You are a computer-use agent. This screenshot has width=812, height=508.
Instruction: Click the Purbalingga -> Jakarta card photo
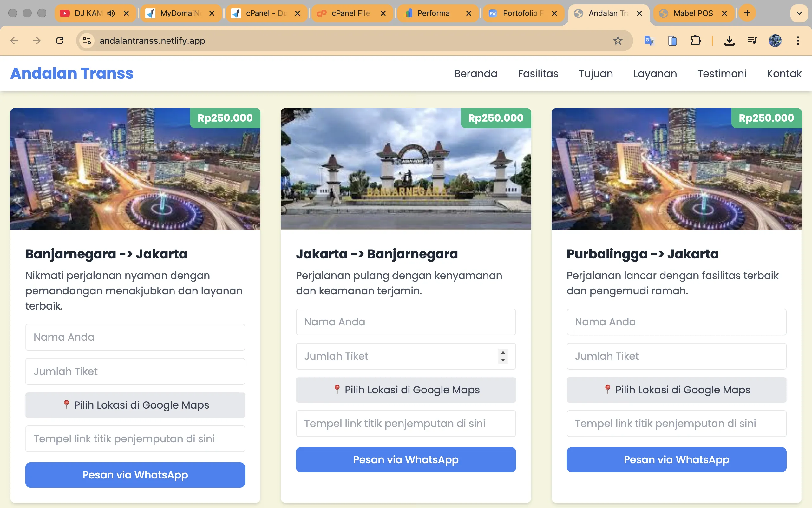(676, 169)
